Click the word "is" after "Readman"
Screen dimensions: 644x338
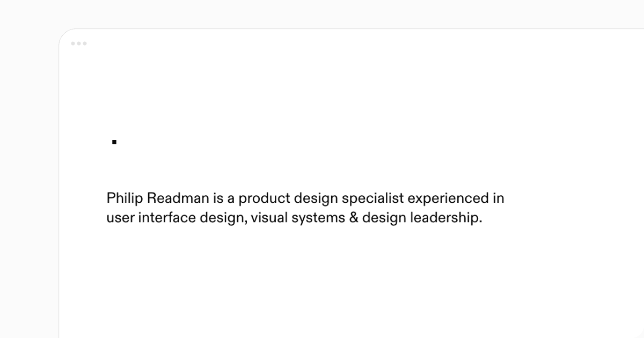tap(218, 198)
